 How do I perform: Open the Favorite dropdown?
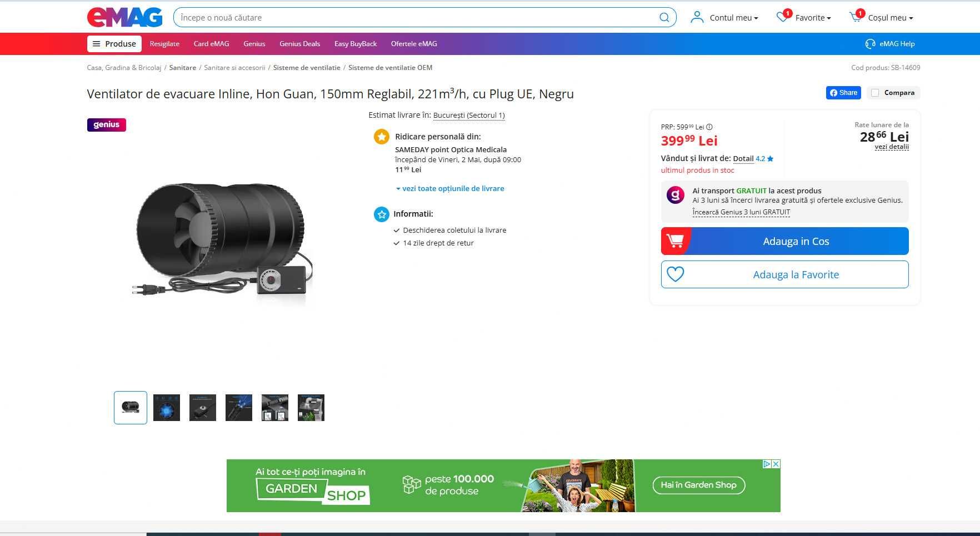tap(813, 18)
